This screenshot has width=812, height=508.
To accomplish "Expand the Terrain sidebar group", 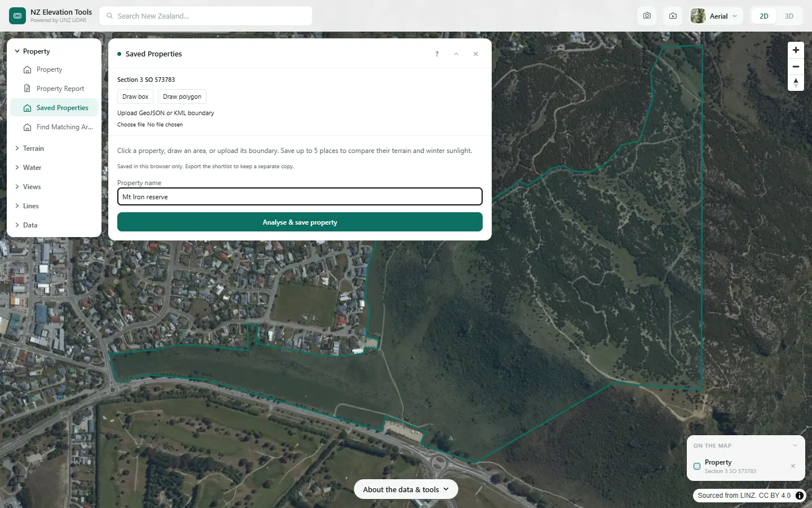I will pos(54,148).
